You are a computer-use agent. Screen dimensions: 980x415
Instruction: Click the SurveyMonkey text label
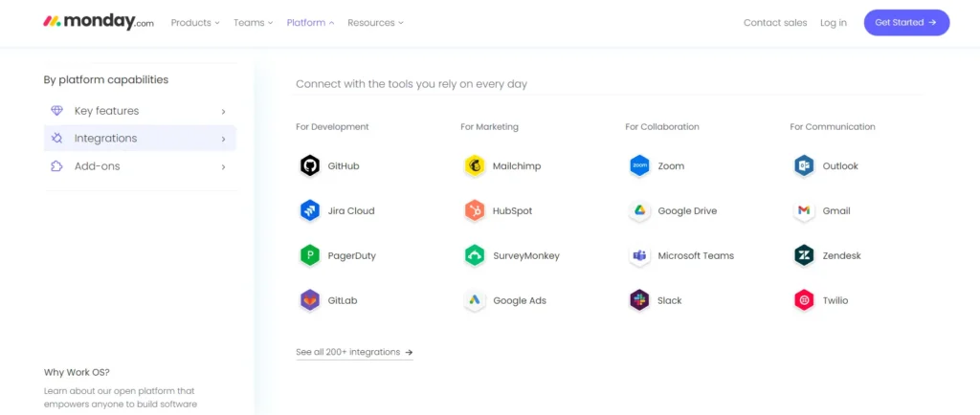[x=526, y=256]
